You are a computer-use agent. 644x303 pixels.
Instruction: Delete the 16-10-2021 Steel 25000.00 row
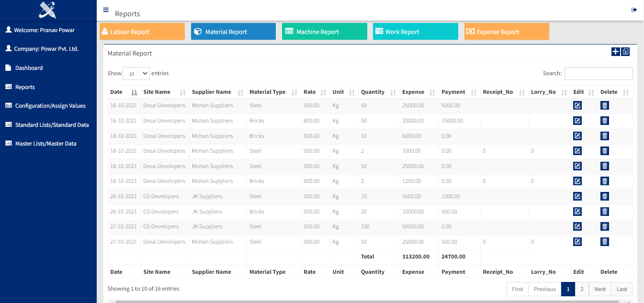click(x=605, y=106)
